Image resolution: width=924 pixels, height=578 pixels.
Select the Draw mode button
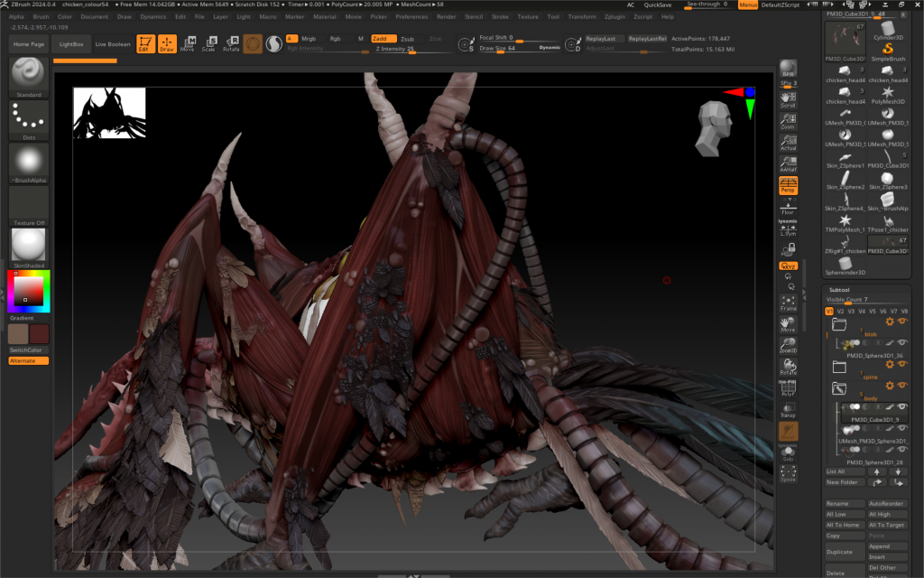(167, 43)
